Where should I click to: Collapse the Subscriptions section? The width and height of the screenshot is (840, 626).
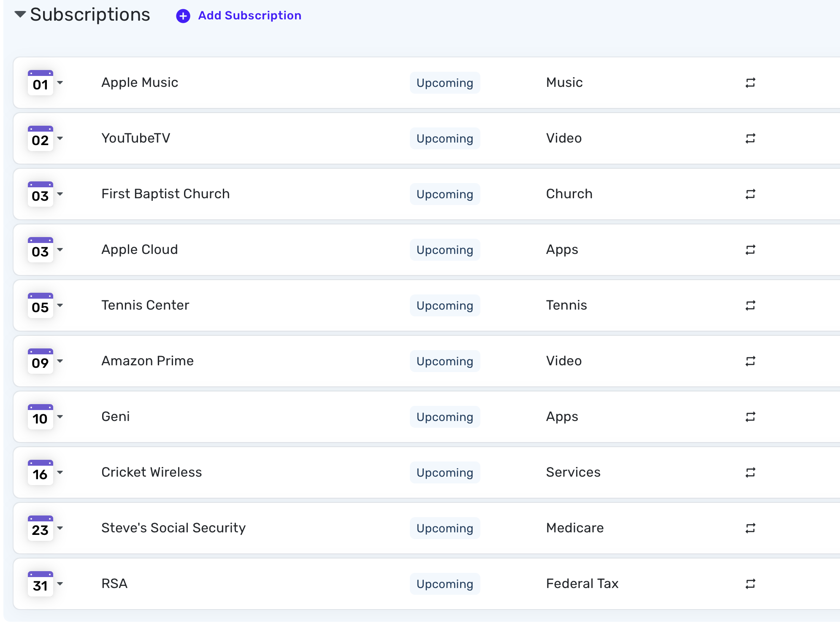click(x=20, y=15)
